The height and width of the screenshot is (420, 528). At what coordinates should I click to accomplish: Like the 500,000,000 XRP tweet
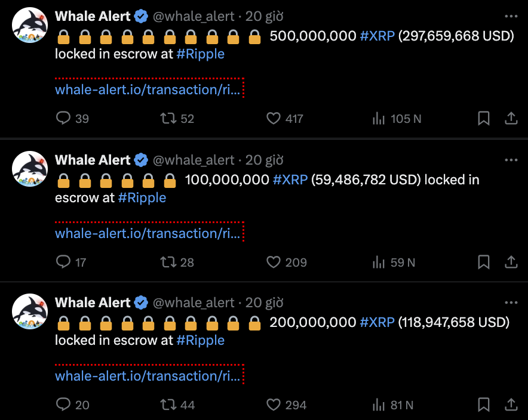(x=274, y=118)
